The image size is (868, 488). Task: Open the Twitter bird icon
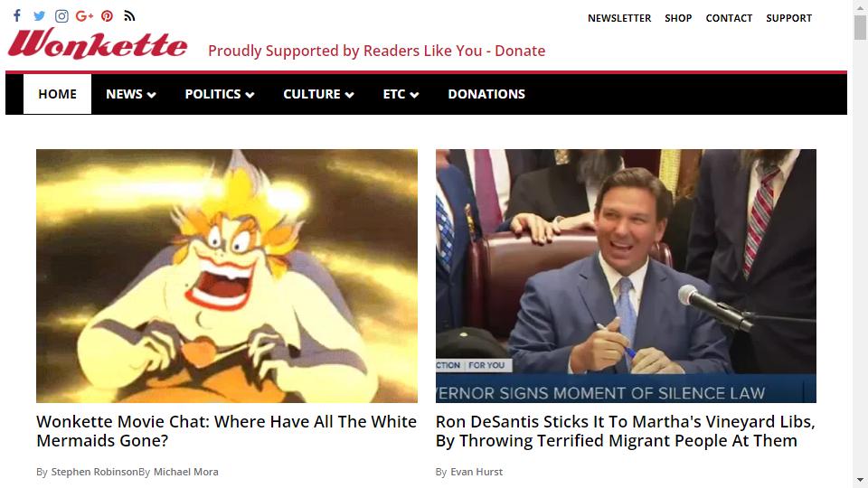click(x=39, y=16)
